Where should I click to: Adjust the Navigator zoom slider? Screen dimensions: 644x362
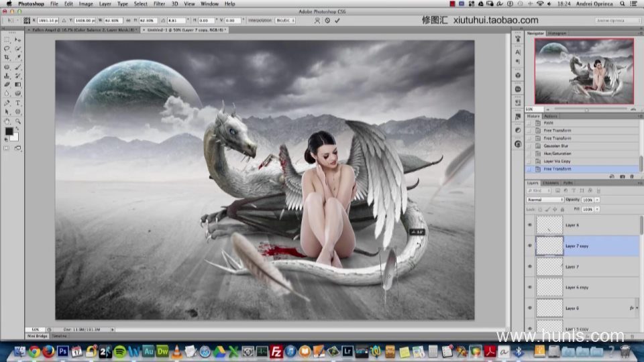click(586, 109)
